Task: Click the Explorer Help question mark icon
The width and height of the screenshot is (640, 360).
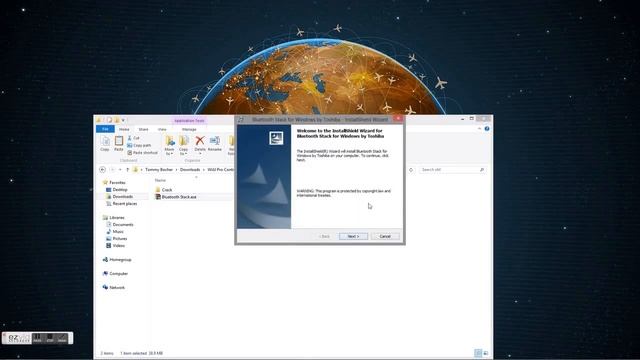Action: (487, 129)
